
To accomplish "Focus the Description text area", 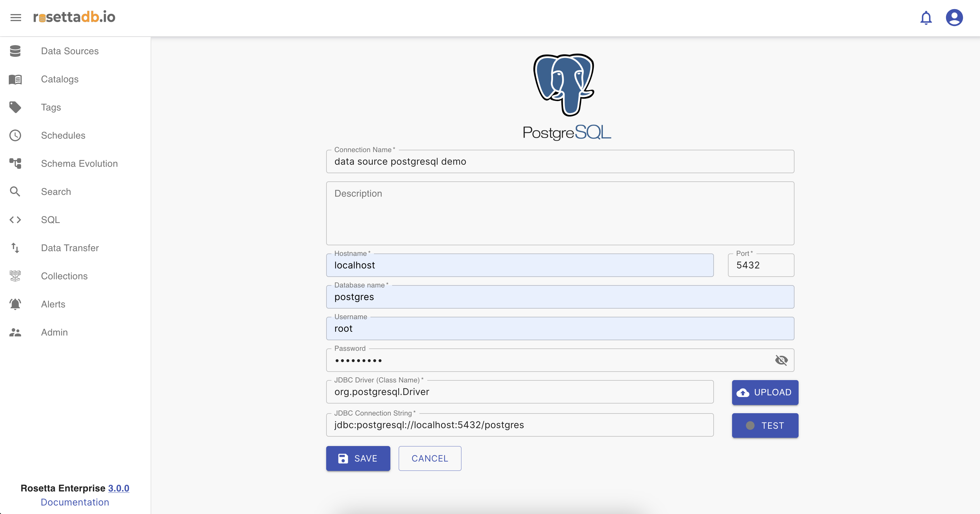I will click(560, 213).
